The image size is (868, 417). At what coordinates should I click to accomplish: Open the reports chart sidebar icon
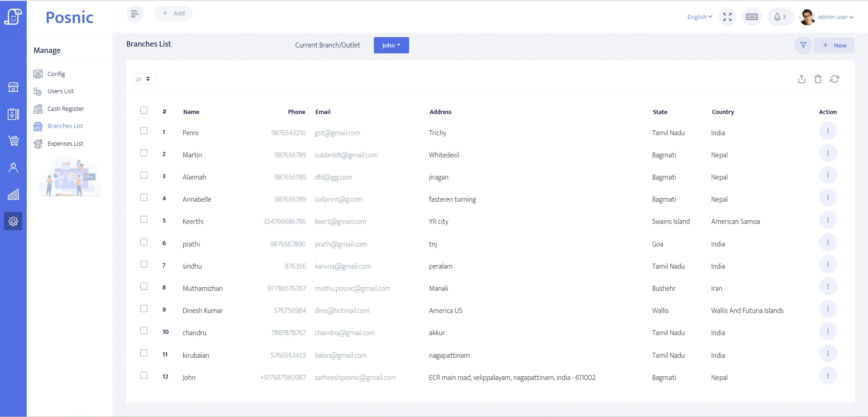pyautogui.click(x=14, y=194)
